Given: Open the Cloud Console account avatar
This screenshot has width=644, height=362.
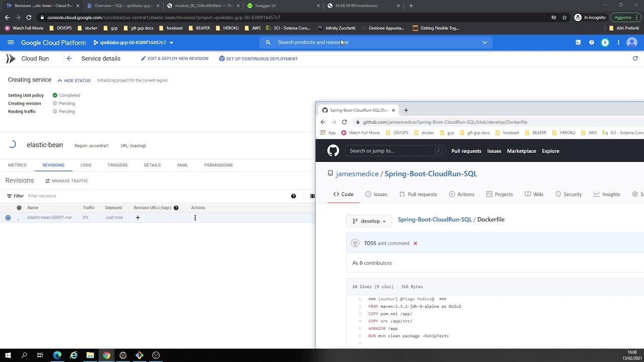Looking at the screenshot, I should [x=632, y=43].
